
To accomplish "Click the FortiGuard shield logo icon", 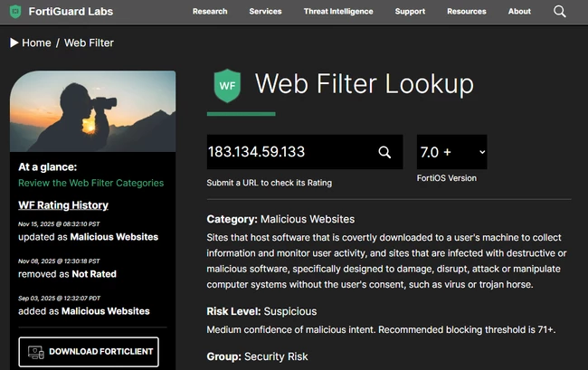I will point(15,11).
